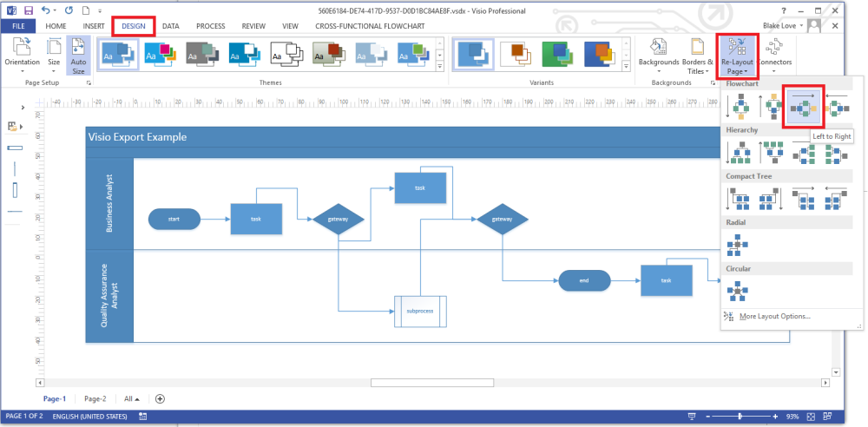Choose the Flowchart Bottom to Top layout

click(x=769, y=107)
